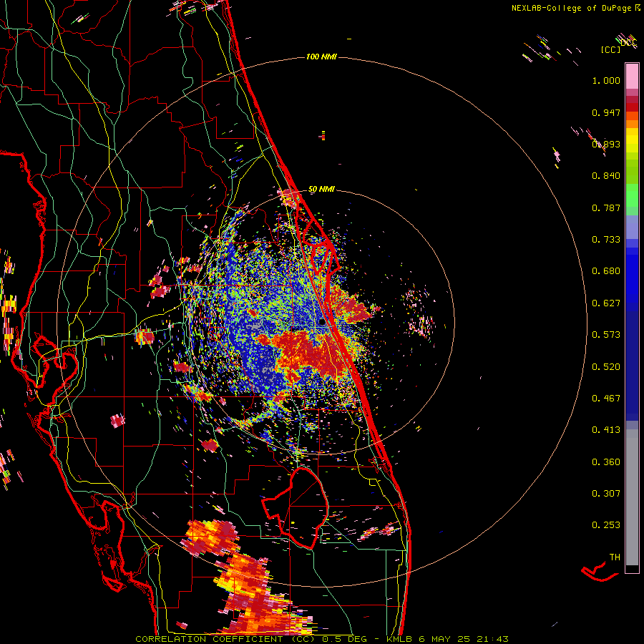Select the 0.733 legend value
This screenshot has width=644, height=644.
[x=606, y=240]
